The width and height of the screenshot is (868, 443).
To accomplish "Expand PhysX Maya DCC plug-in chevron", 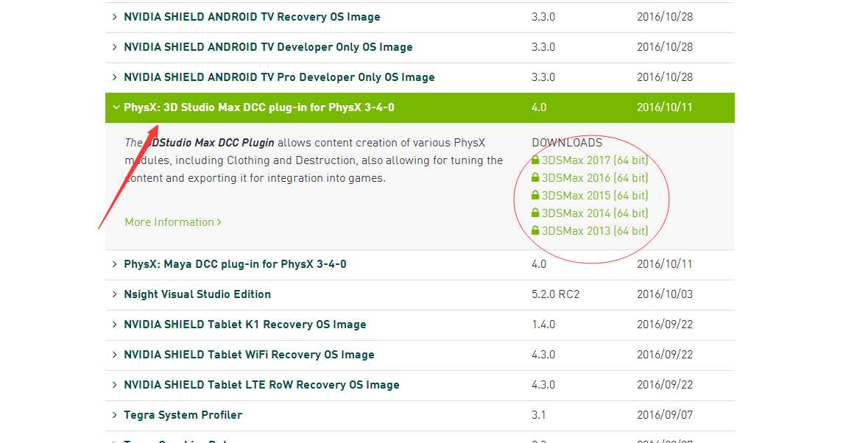I will (x=115, y=264).
